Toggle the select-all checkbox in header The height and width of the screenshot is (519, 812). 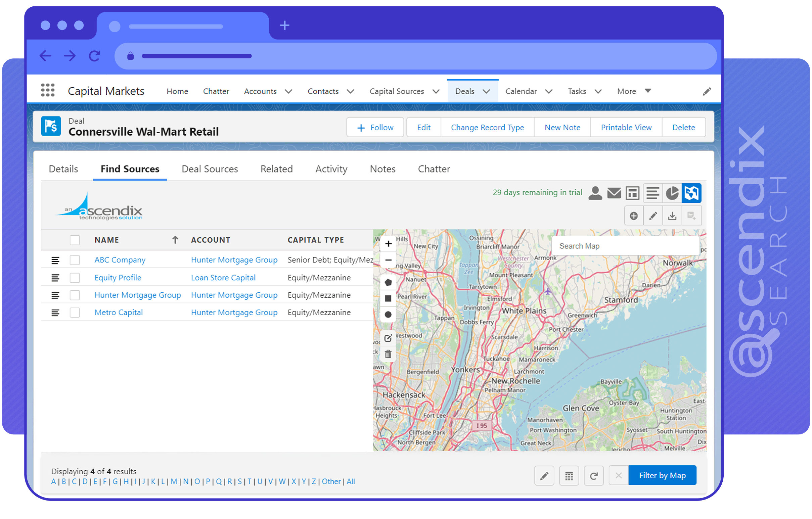coord(75,240)
